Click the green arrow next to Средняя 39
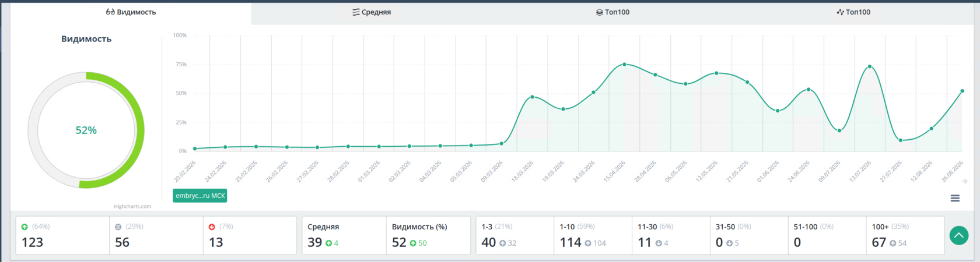Screen dimensions: 980x262 pos(329,243)
